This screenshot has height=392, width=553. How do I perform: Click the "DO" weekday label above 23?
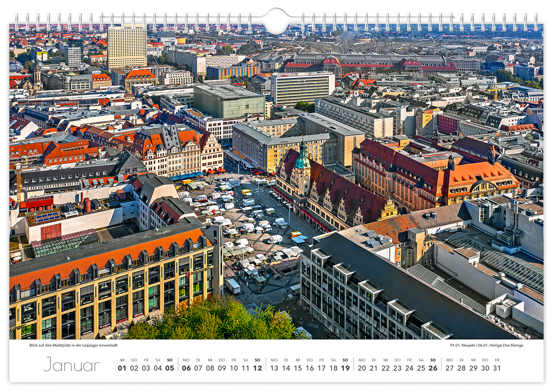click(398, 360)
